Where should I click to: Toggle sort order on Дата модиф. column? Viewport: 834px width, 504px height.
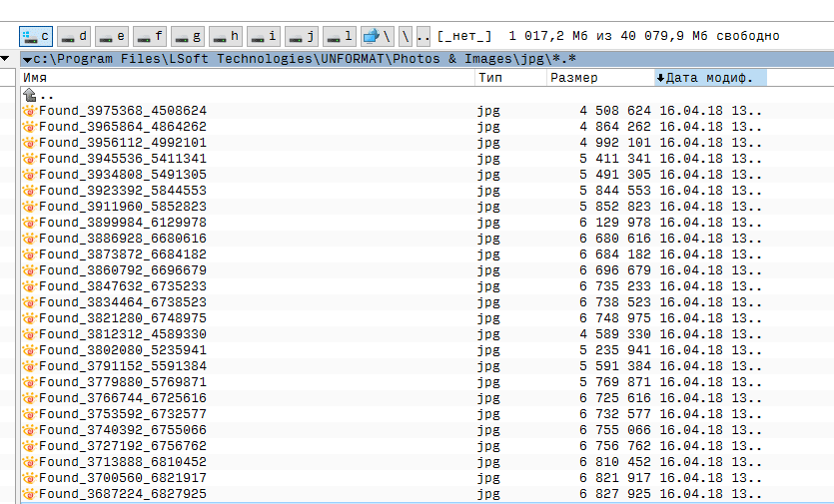pyautogui.click(x=710, y=78)
